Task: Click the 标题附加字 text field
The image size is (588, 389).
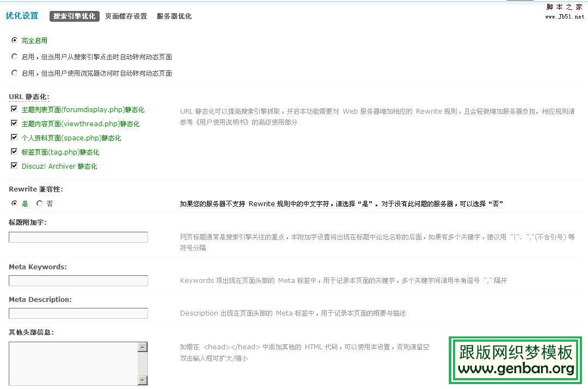Action: (x=78, y=237)
